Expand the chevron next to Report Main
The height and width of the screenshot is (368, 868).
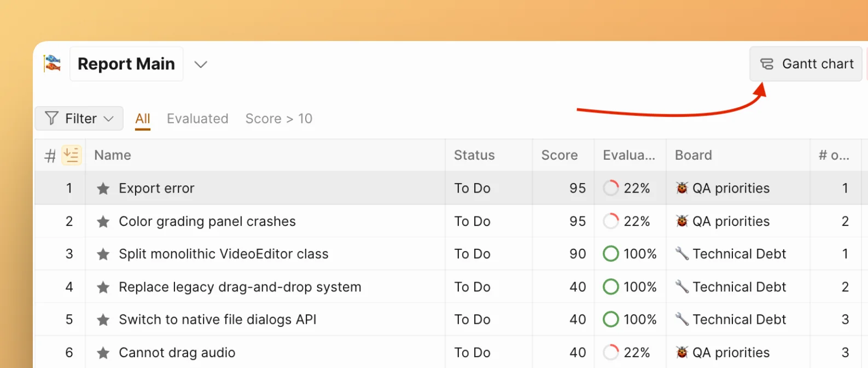[201, 65]
